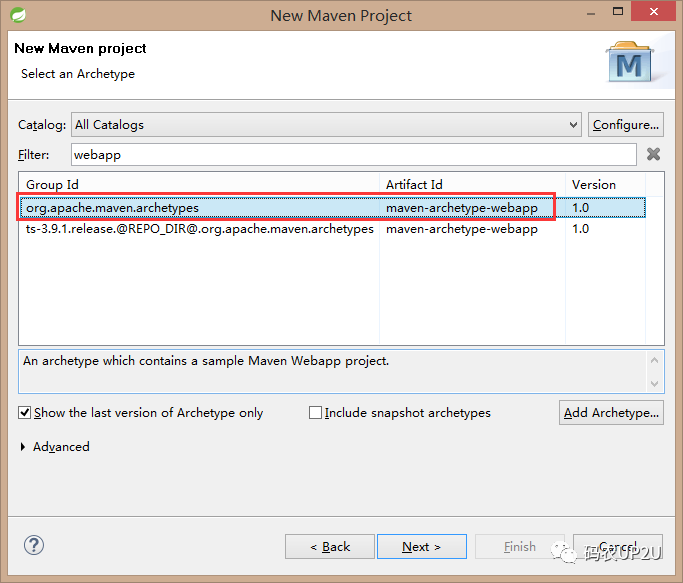683x583 pixels.
Task: Clear the filter with the X icon
Action: (653, 154)
